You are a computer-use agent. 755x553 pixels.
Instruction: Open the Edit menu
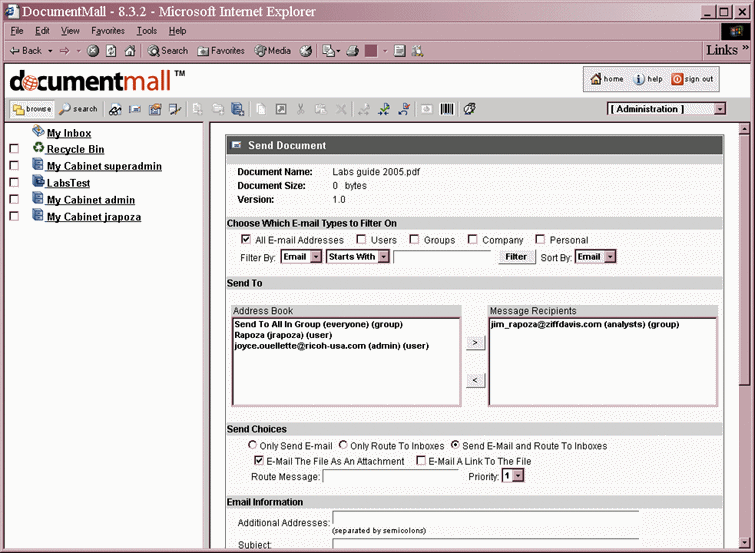[42, 31]
